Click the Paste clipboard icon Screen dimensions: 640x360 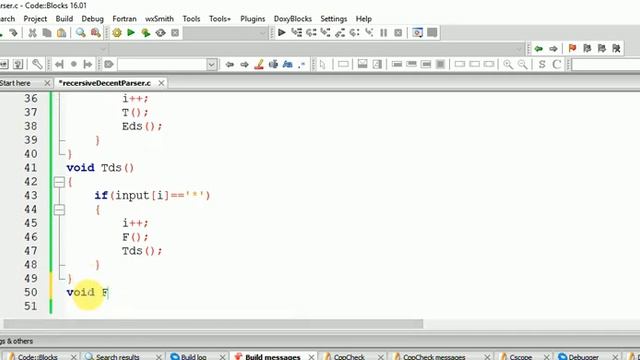pyautogui.click(x=61, y=33)
